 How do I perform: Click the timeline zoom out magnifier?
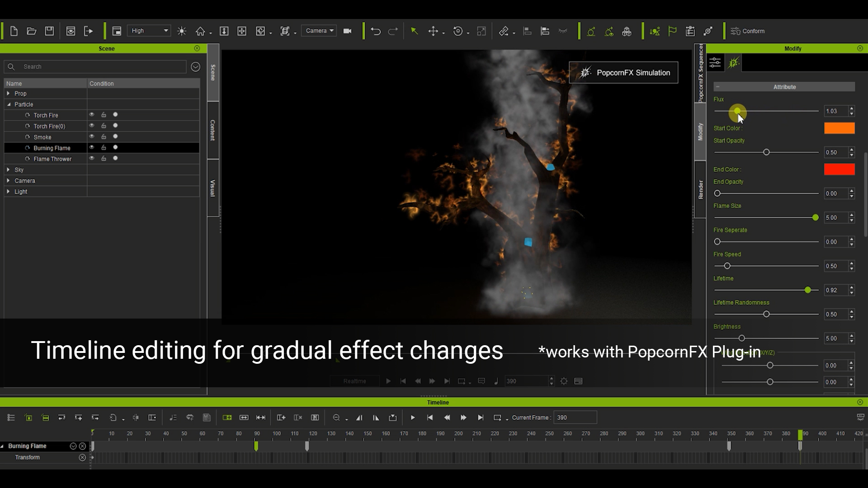pyautogui.click(x=336, y=418)
